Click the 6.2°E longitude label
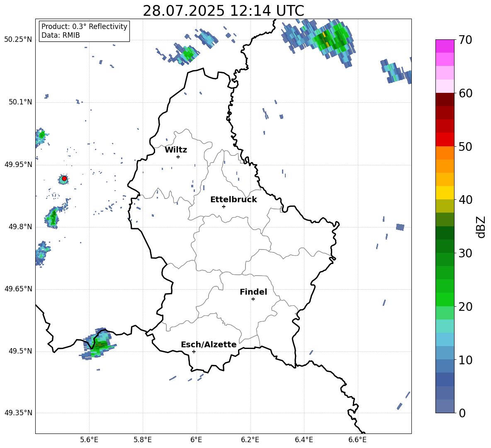The image size is (491, 448). (x=250, y=440)
